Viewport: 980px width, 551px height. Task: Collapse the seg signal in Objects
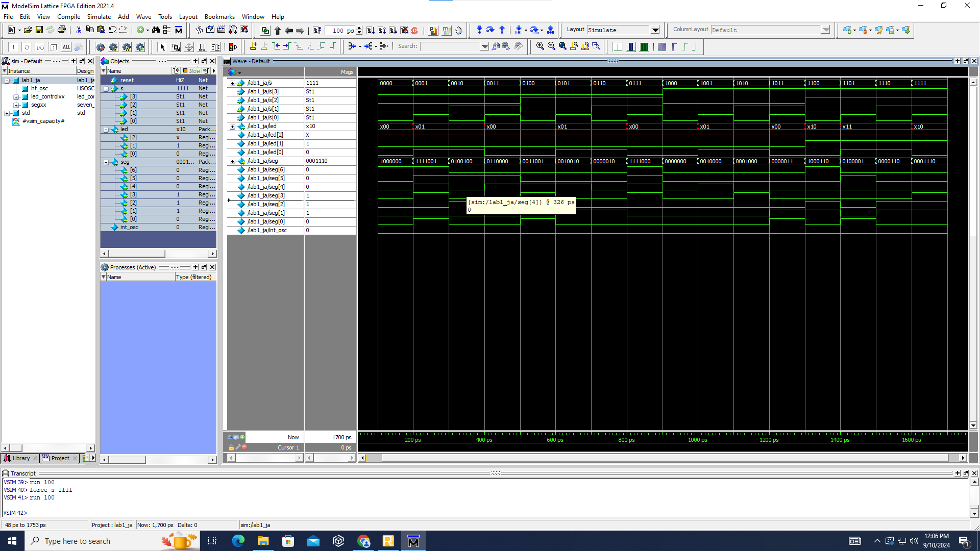pos(106,162)
